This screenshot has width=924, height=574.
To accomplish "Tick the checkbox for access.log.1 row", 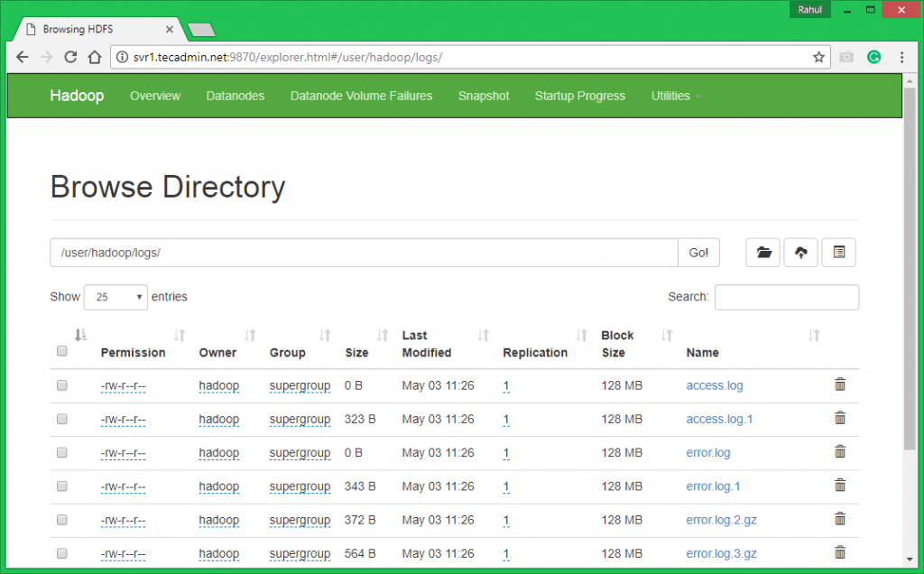I will [62, 419].
